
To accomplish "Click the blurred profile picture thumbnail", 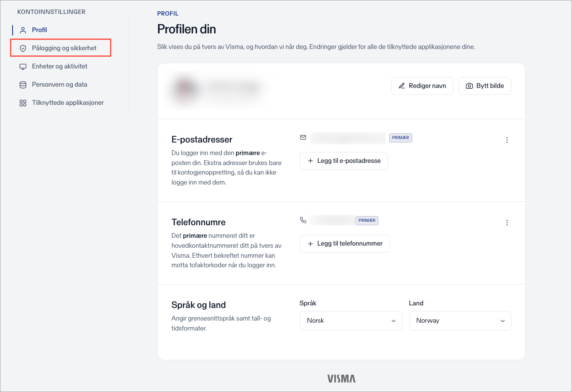I will point(184,89).
